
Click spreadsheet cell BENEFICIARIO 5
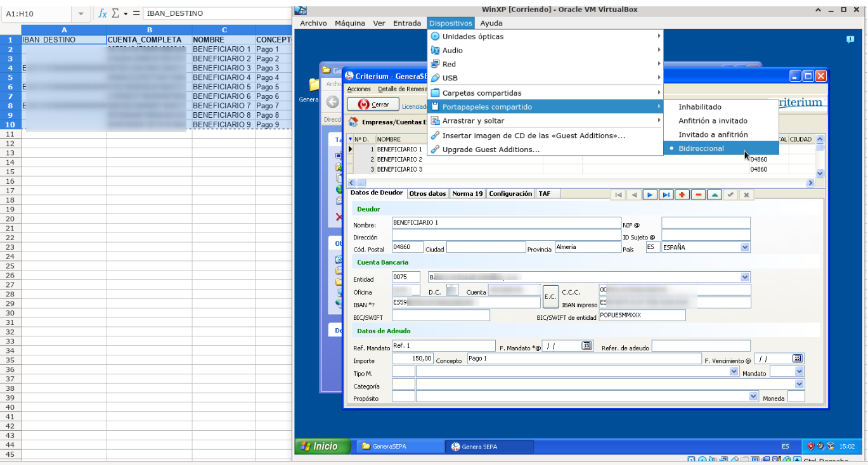pos(223,87)
